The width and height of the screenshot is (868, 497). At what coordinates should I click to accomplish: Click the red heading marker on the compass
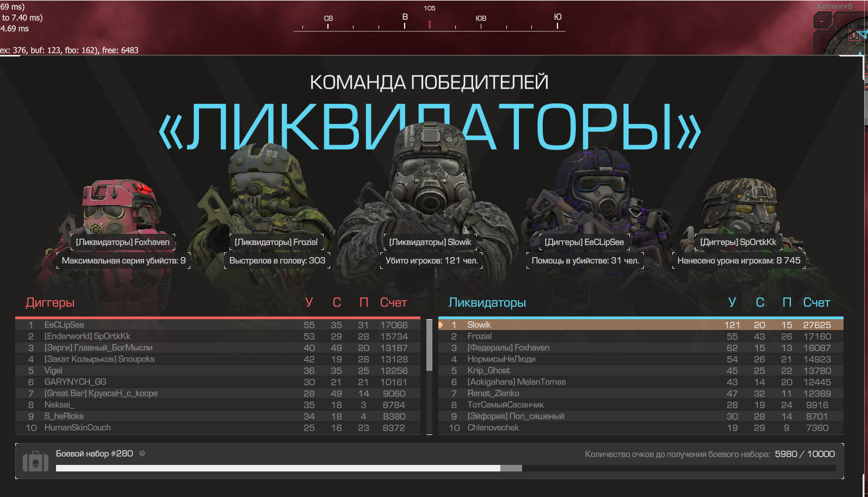point(430,24)
